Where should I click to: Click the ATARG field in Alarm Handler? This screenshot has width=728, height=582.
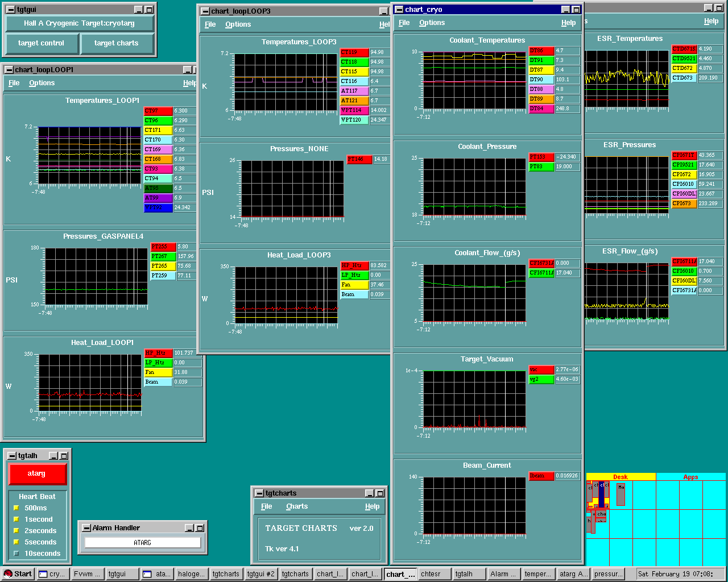click(x=143, y=543)
